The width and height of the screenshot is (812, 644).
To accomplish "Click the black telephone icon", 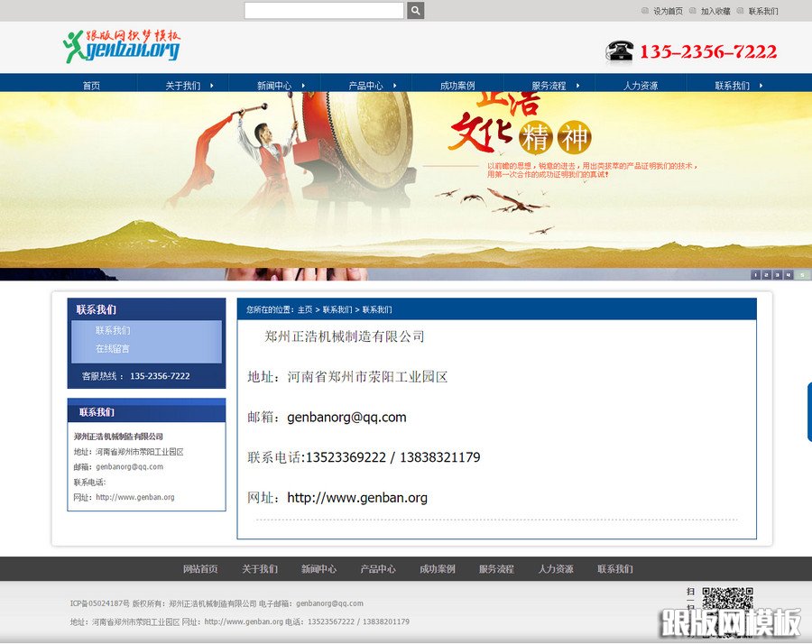I will click(620, 51).
